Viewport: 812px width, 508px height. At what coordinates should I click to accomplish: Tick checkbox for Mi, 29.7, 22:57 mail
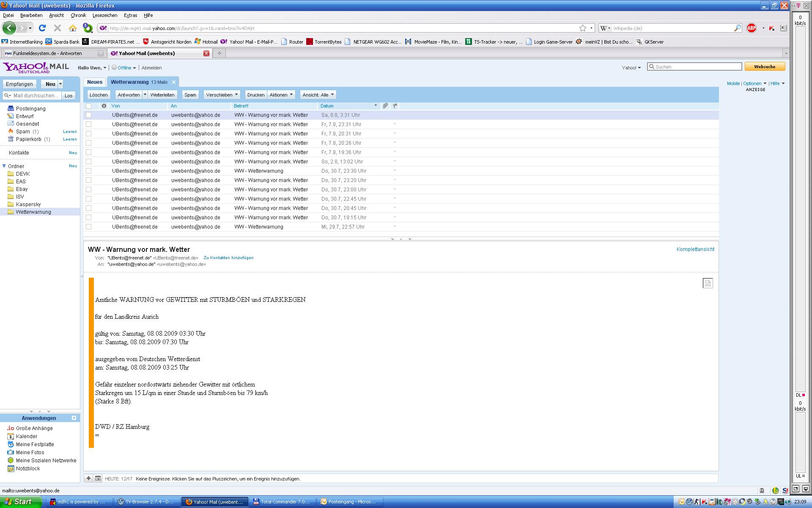[89, 227]
